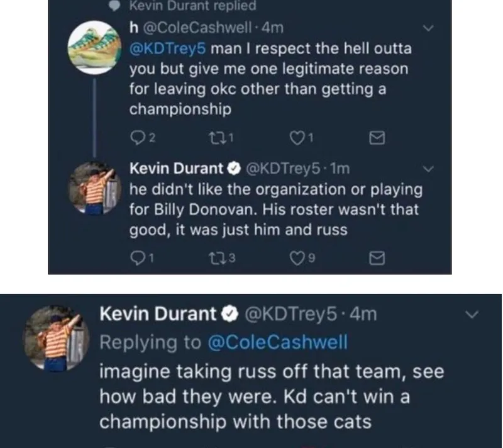Screen dimensions: 503x448
Task: Open the @KDTrey5 mention in ColeCashwell's tweet
Action: point(168,49)
